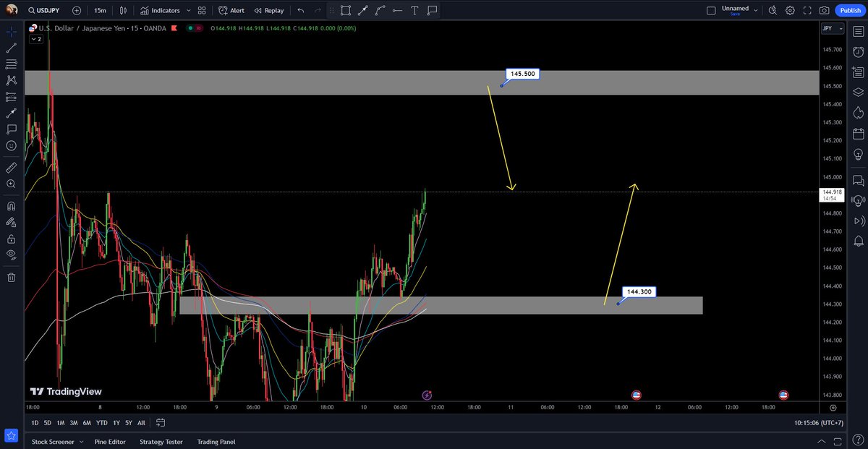Set chart range to YTD
The height and width of the screenshot is (449, 868).
click(101, 423)
